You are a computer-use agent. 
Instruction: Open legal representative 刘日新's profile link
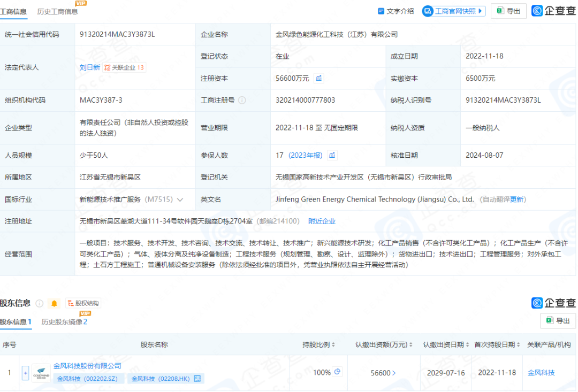tap(89, 67)
